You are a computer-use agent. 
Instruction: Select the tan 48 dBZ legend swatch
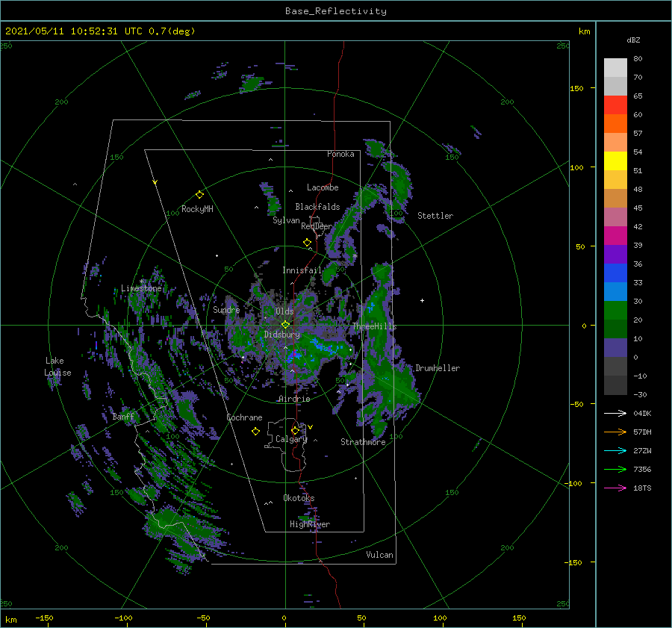[615, 199]
